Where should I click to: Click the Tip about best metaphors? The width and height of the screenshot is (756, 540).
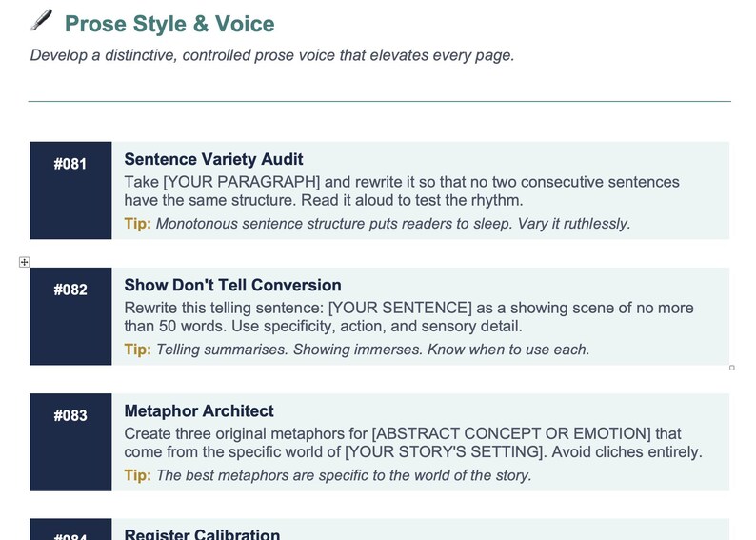(x=328, y=475)
